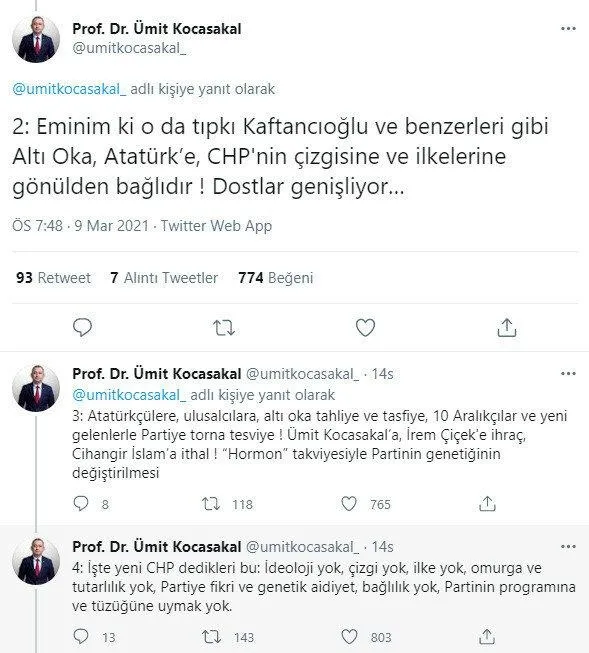The image size is (589, 653).
Task: Share tweet number 3
Action: (487, 504)
